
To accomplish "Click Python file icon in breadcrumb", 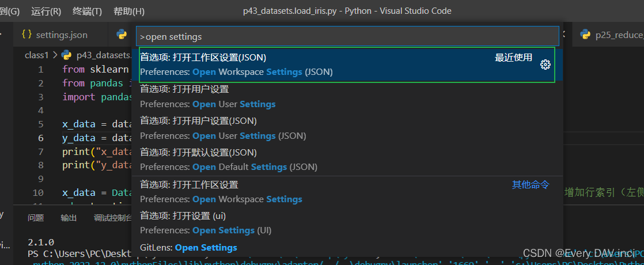I will 66,55.
